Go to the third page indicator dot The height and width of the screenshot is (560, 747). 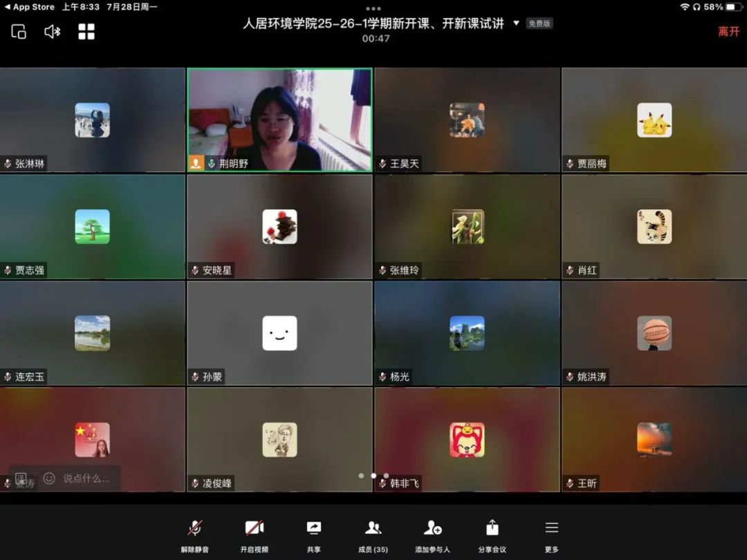[x=386, y=476]
